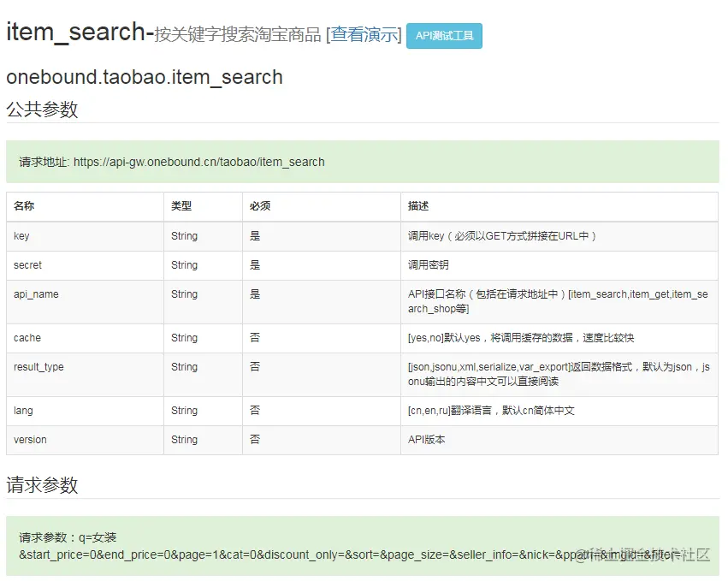Click the String type in version row
The width and height of the screenshot is (728, 581).
(184, 440)
